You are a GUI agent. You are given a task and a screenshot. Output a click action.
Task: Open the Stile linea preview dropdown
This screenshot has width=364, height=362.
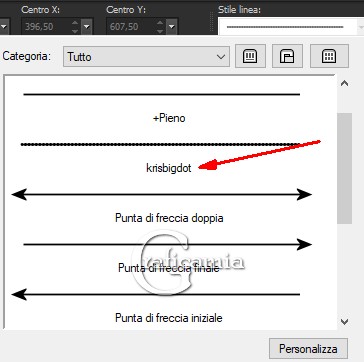(291, 26)
